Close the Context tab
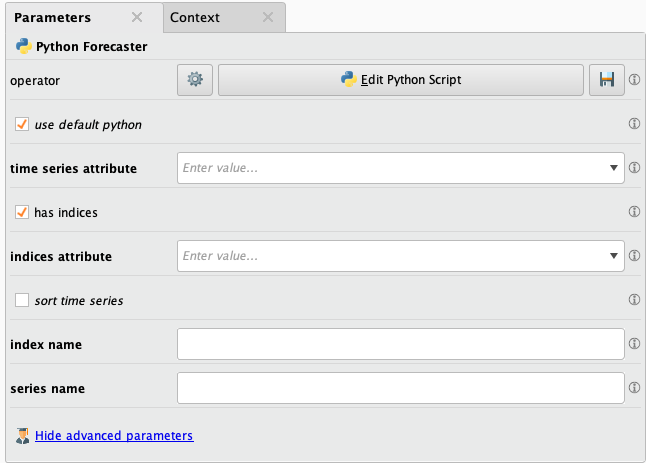The height and width of the screenshot is (463, 646). [267, 18]
